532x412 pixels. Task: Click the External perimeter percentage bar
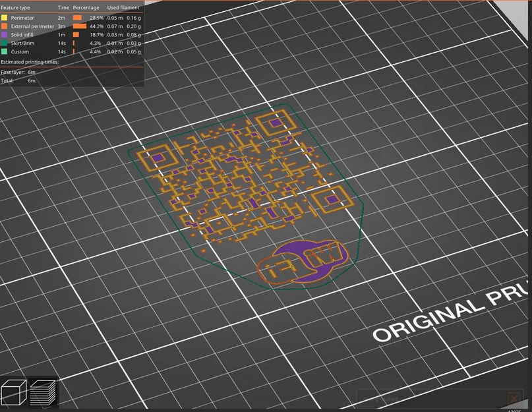click(x=80, y=26)
